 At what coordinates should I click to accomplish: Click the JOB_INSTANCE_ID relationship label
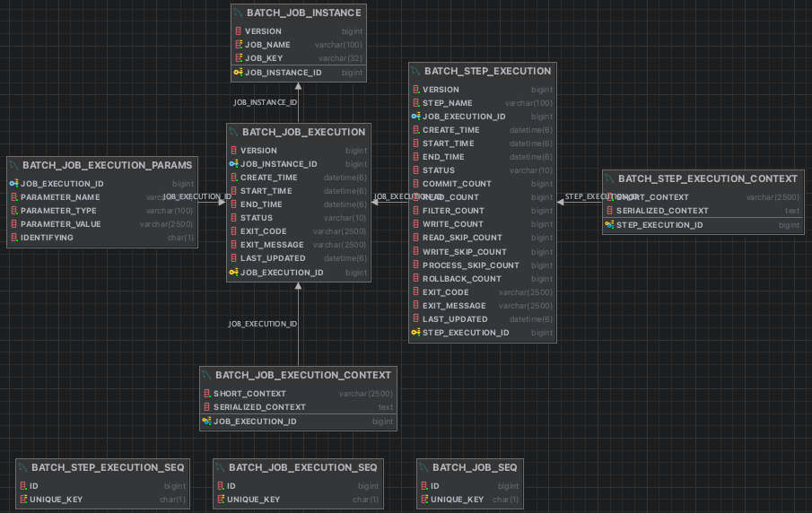(266, 102)
